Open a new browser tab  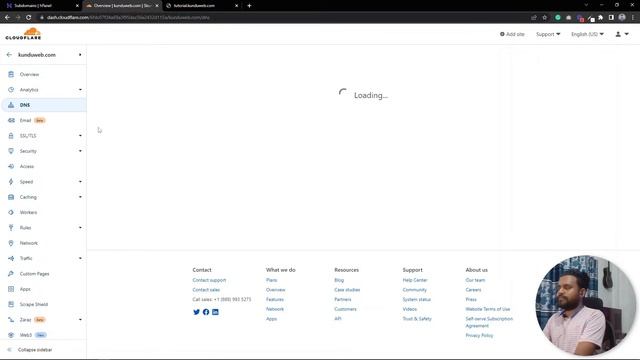click(249, 6)
